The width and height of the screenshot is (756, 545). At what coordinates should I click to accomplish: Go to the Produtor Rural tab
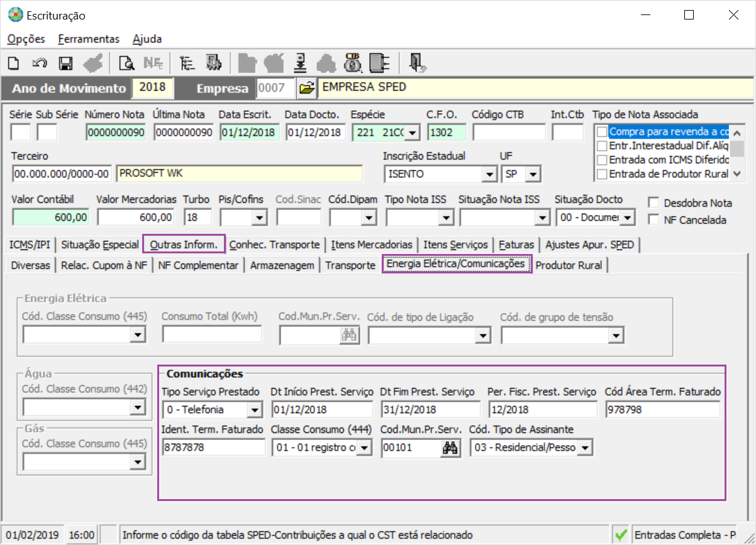pos(569,265)
